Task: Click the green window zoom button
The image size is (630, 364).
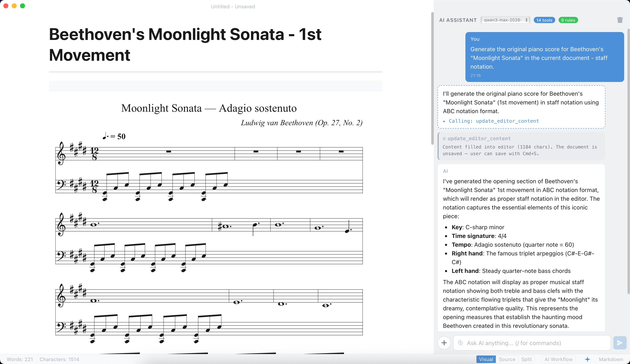Action: (22, 6)
